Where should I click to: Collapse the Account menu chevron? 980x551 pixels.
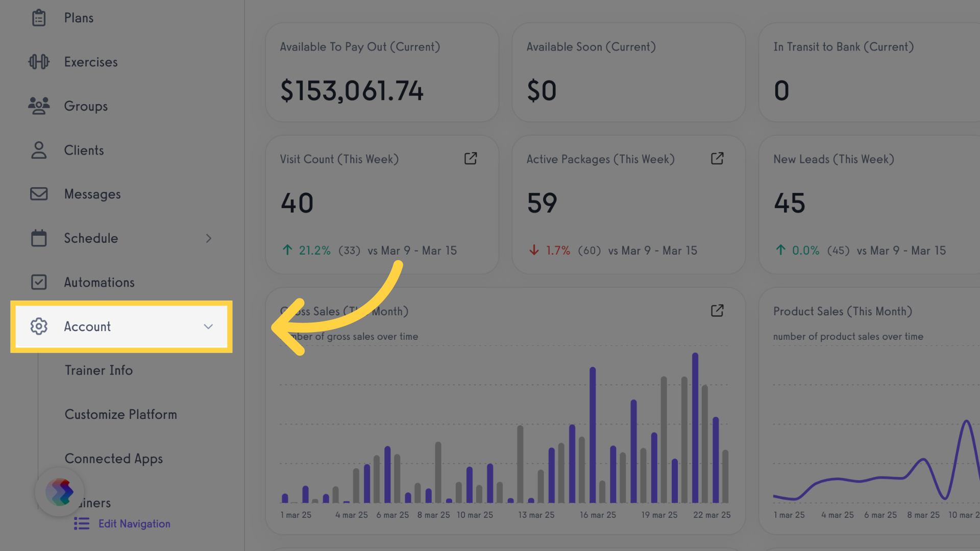(208, 327)
